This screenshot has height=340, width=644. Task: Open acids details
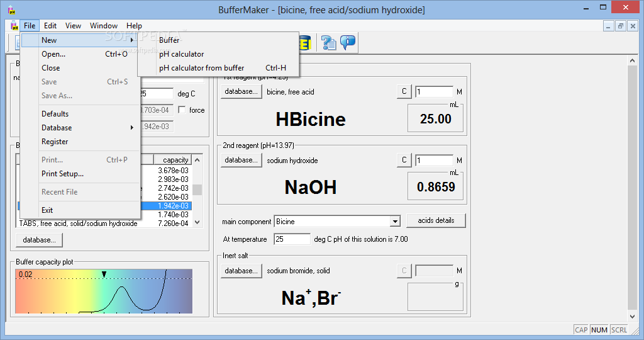(436, 220)
